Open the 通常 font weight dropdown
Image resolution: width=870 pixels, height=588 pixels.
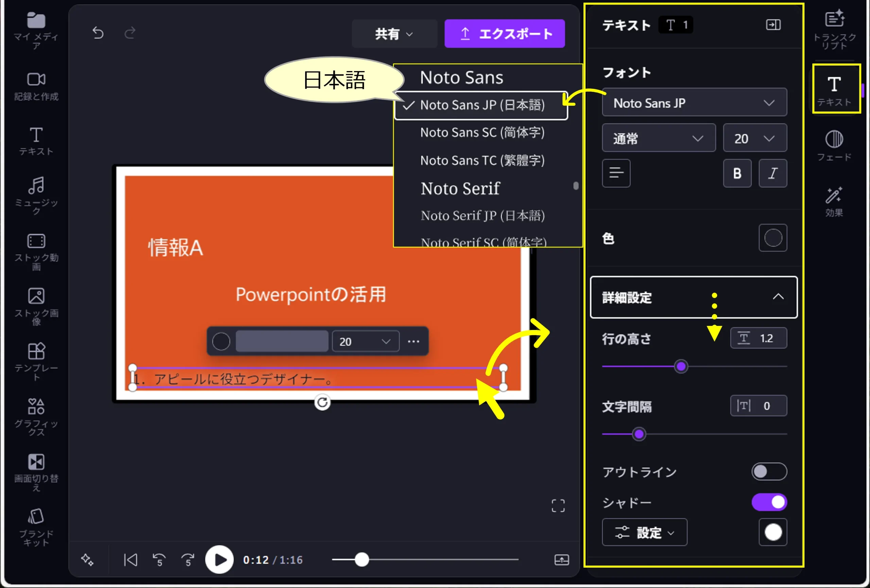click(x=658, y=138)
